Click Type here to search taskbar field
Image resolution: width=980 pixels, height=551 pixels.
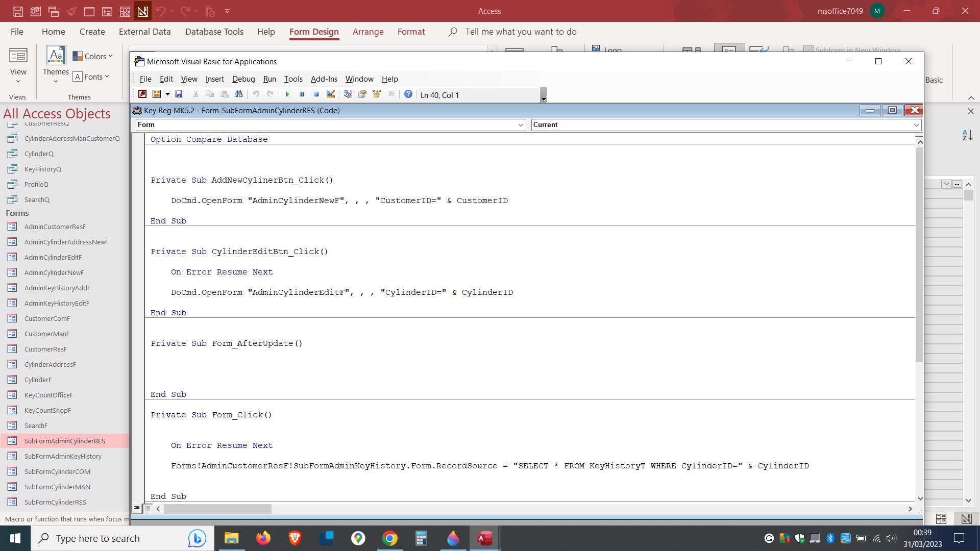(122, 538)
